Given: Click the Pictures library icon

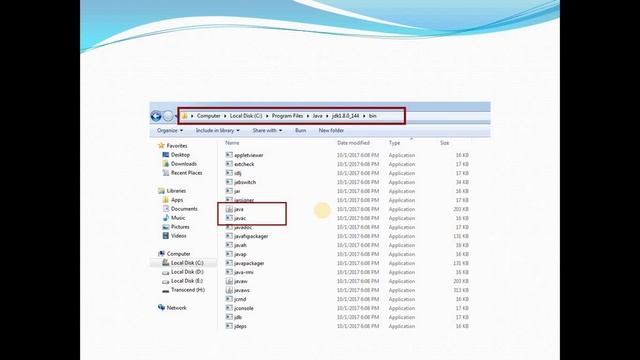Looking at the screenshot, I should point(166,227).
